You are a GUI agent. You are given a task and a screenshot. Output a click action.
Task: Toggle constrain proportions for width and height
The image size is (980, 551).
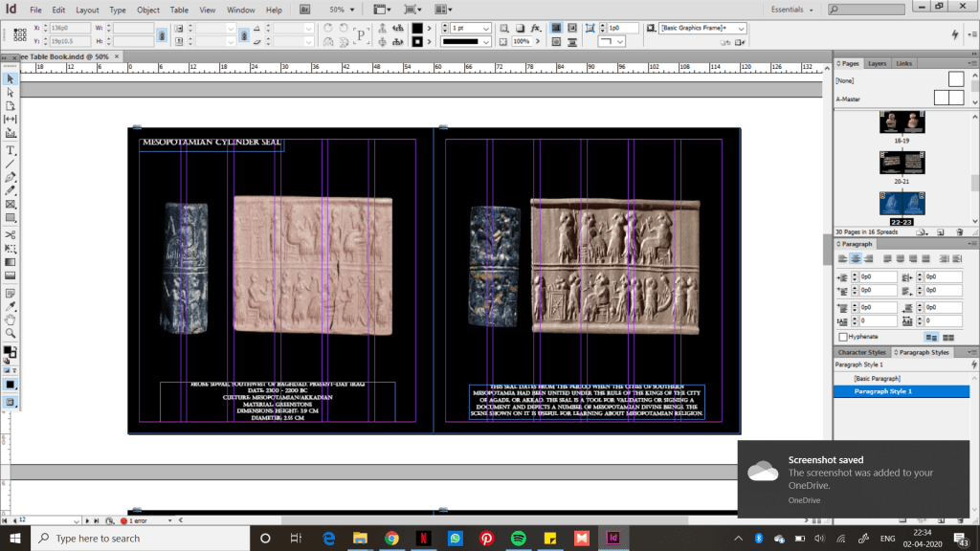tap(163, 35)
